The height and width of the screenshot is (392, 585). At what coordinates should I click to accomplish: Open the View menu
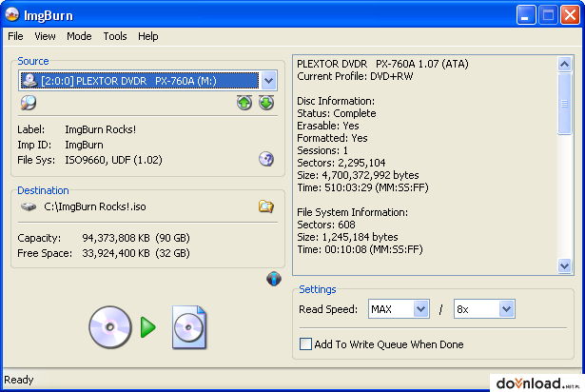(45, 36)
